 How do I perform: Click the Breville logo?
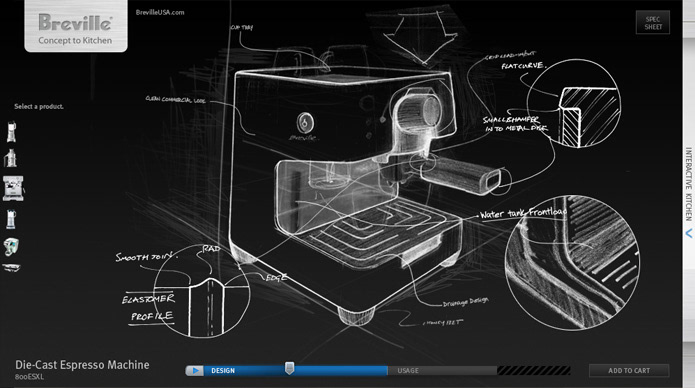75,22
